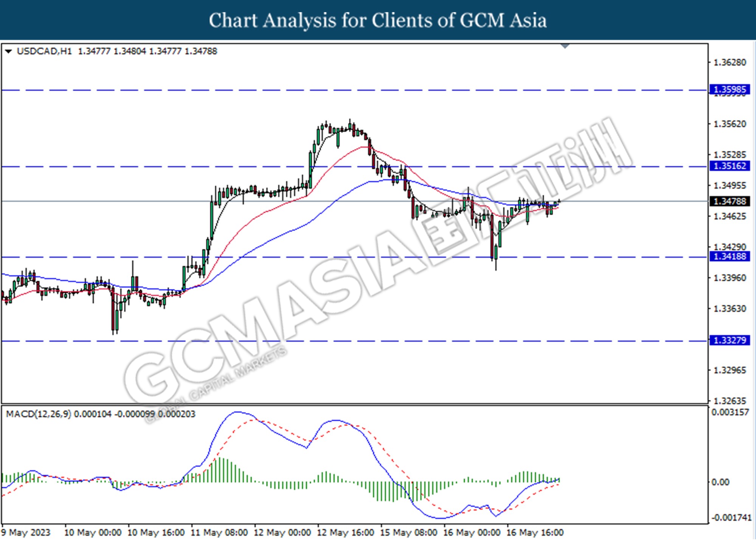
Task: Click the MACD 0.00 zero level value
Action: pyautogui.click(x=720, y=482)
